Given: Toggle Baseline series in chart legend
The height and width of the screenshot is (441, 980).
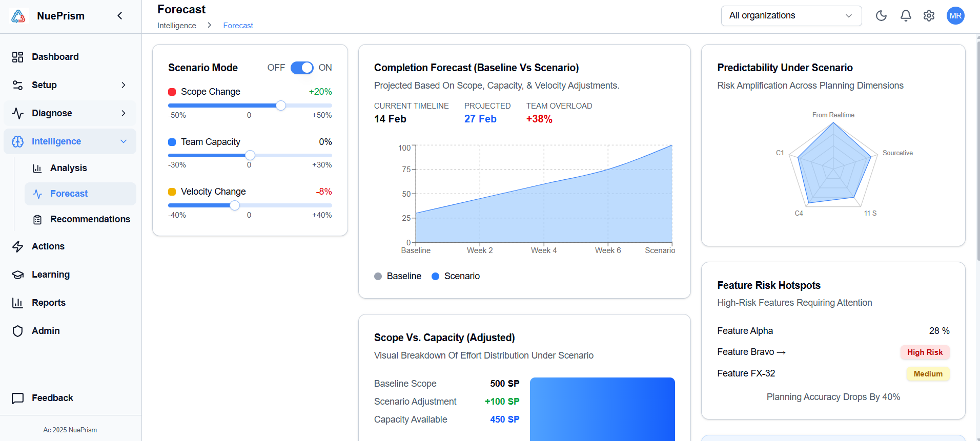Looking at the screenshot, I should tap(398, 276).
